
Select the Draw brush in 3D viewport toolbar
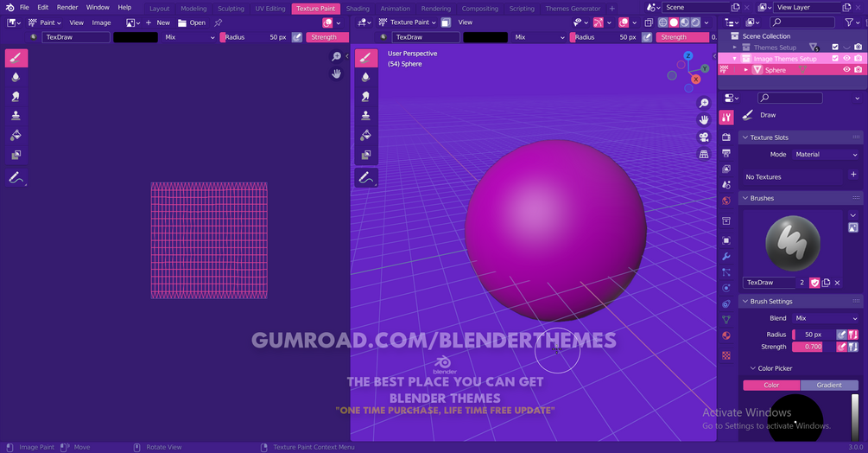[366, 58]
